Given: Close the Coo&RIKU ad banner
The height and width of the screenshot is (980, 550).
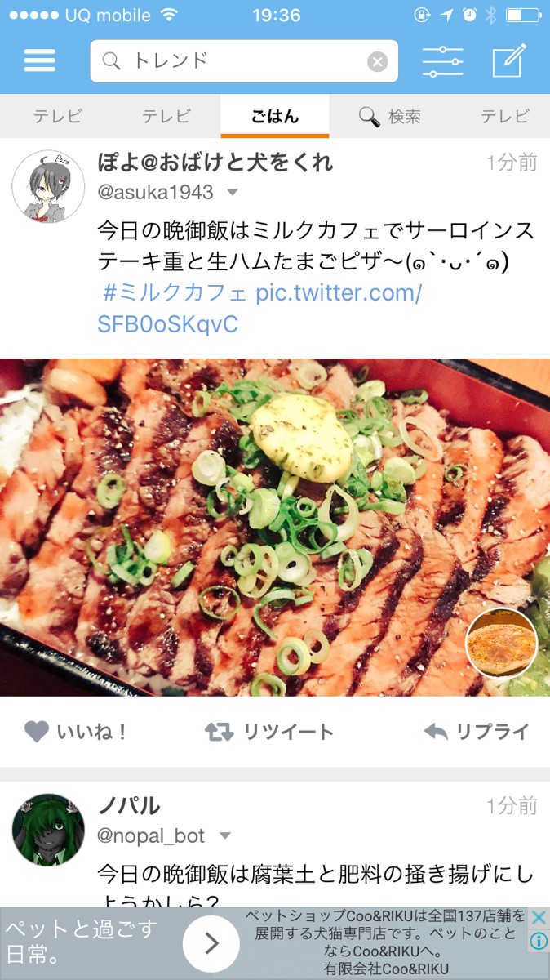Looking at the screenshot, I should (539, 917).
